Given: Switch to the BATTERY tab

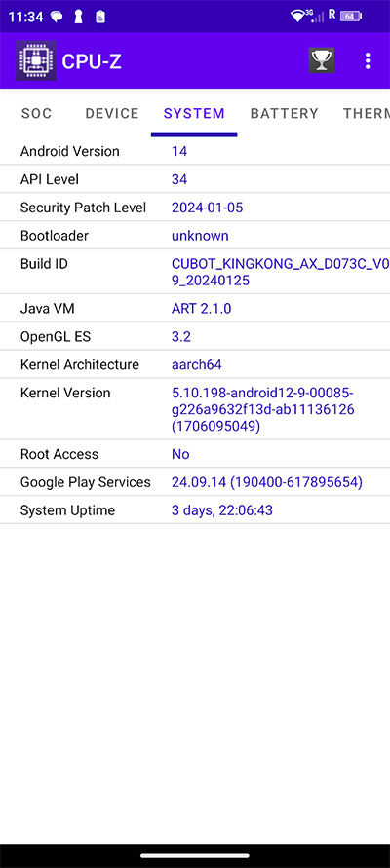Looking at the screenshot, I should point(284,113).
